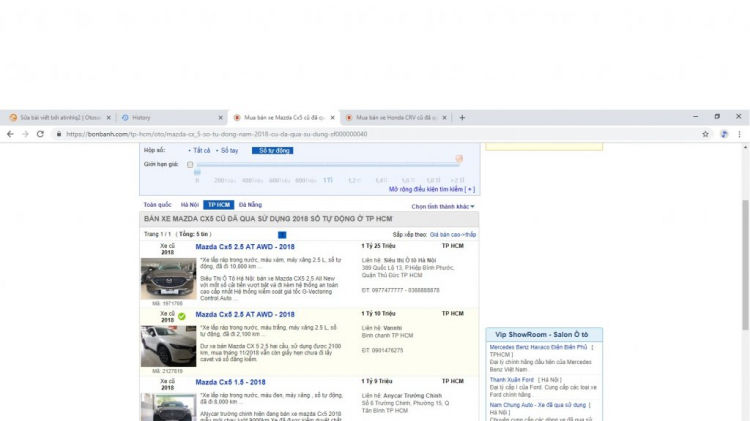Click the '1 Tỷ 10 Triệu' price
750x421 pixels.
pos(378,314)
